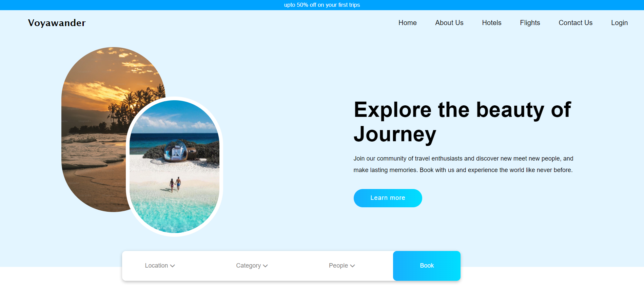Expand the People dropdown
This screenshot has width=644, height=294.
(342, 266)
